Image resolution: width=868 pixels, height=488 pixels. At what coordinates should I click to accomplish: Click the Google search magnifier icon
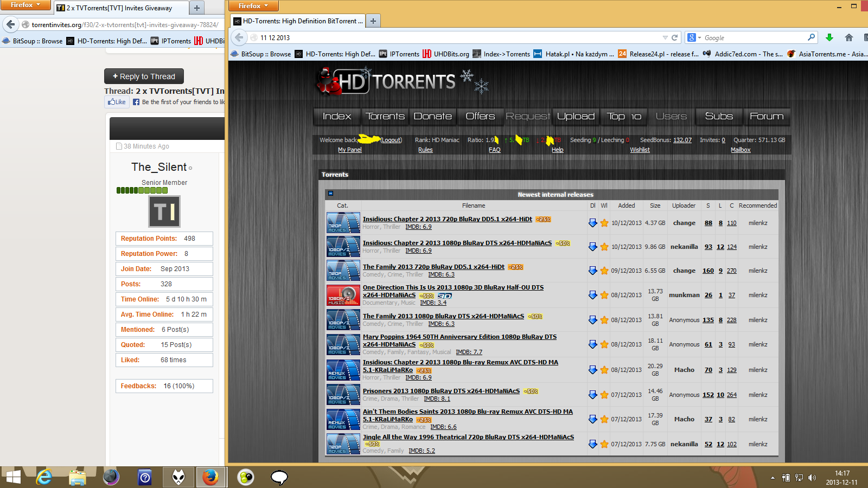811,37
